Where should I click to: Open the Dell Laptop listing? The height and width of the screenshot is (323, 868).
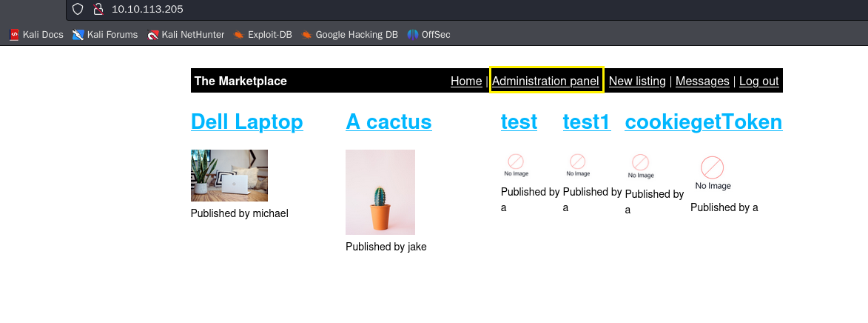246,121
